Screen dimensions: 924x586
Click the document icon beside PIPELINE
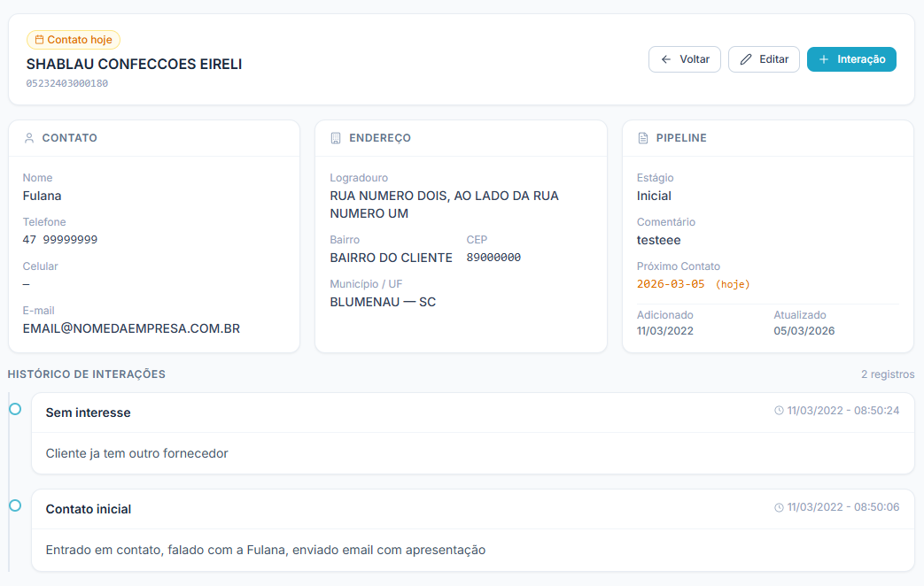click(x=643, y=137)
